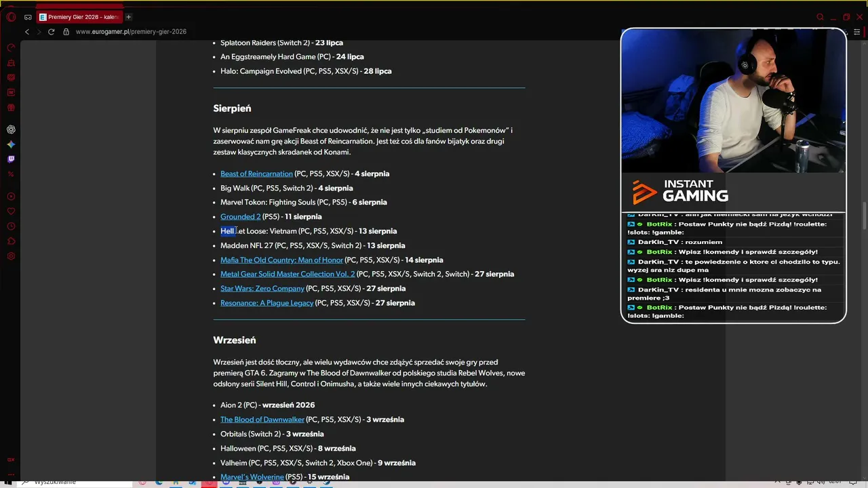
Task: Click the Orbitals (Switch 2) entry
Action: (272, 434)
